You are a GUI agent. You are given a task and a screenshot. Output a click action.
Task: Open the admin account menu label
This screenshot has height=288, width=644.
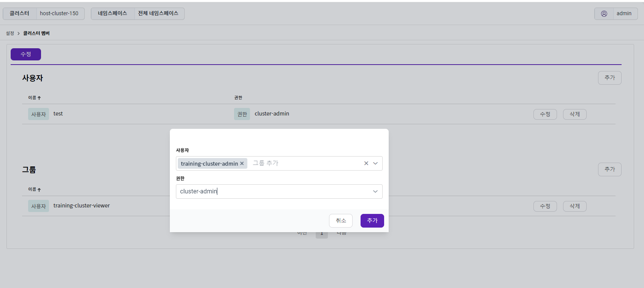tap(624, 14)
